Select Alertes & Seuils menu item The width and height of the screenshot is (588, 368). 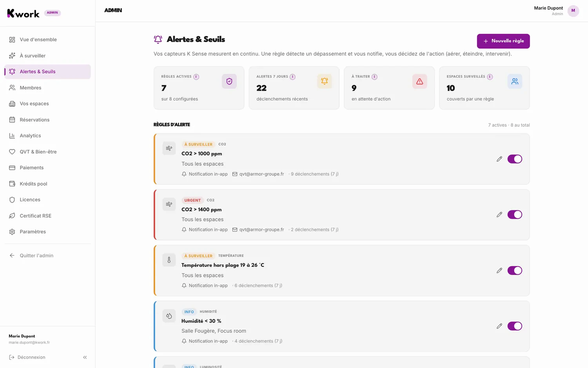tap(47, 72)
